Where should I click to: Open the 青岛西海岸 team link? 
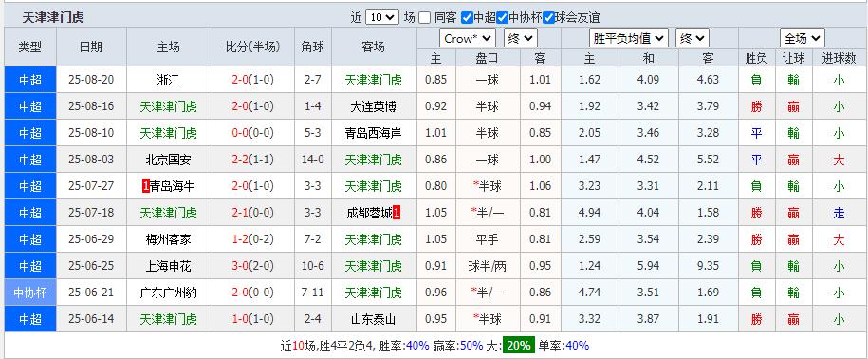[x=374, y=133]
